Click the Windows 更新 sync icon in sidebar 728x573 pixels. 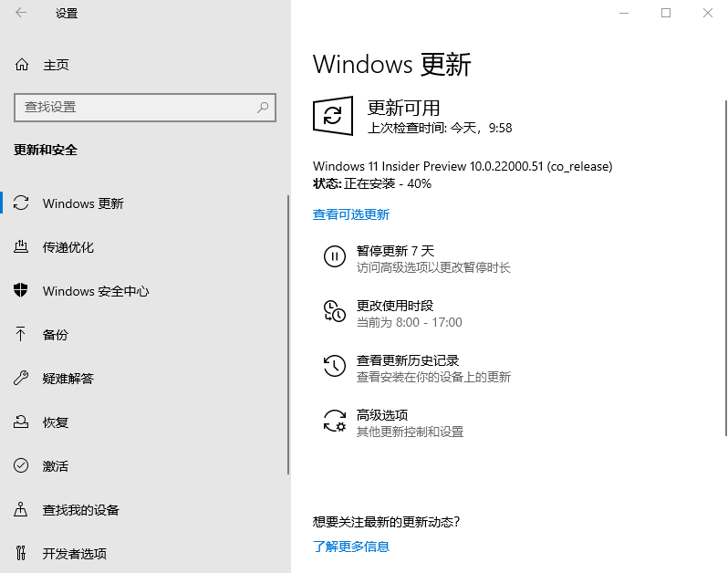[x=21, y=203]
